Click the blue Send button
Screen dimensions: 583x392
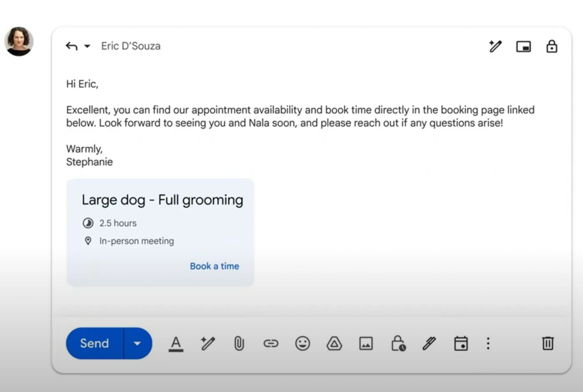(x=94, y=343)
